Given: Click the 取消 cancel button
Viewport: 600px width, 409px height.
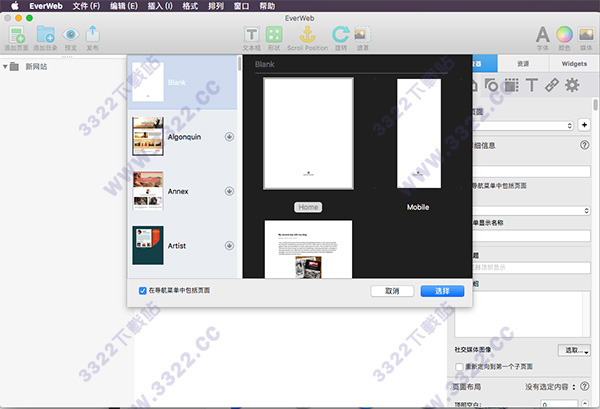Looking at the screenshot, I should click(392, 291).
